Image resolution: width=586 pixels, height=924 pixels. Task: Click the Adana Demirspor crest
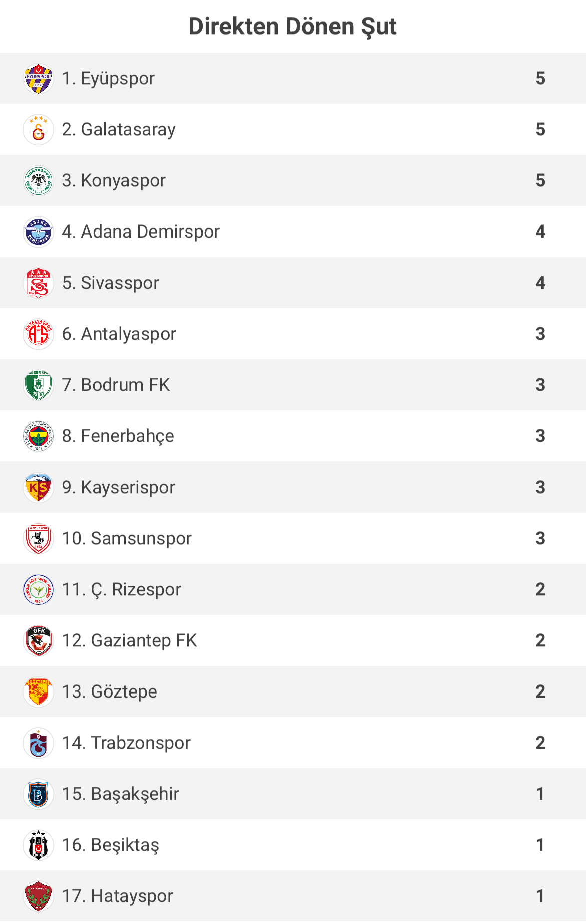38,232
